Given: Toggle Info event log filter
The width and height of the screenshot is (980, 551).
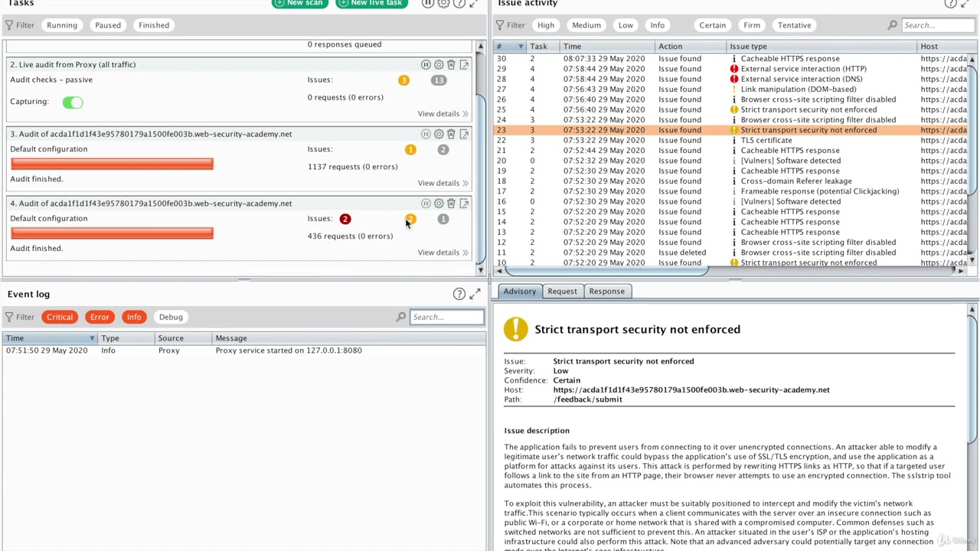Looking at the screenshot, I should point(134,317).
